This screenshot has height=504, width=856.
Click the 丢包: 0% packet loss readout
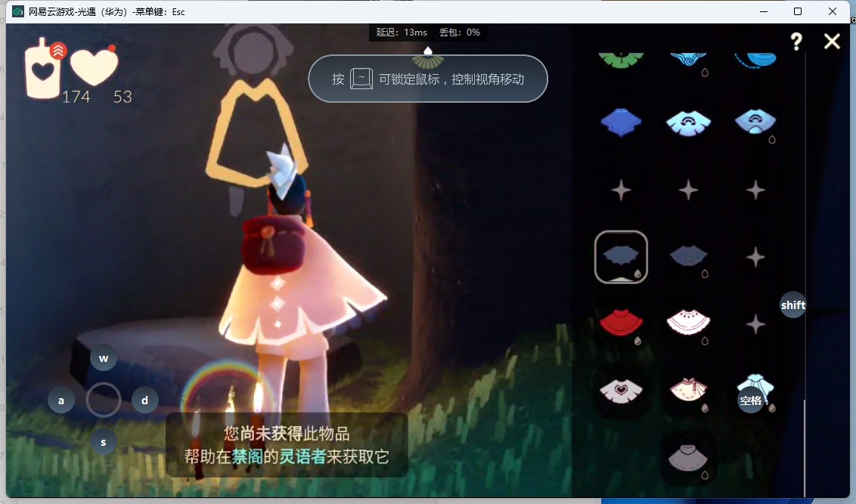pos(460,32)
